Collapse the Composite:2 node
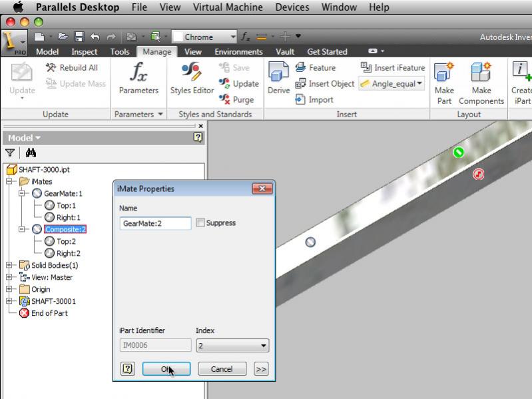 [22, 229]
